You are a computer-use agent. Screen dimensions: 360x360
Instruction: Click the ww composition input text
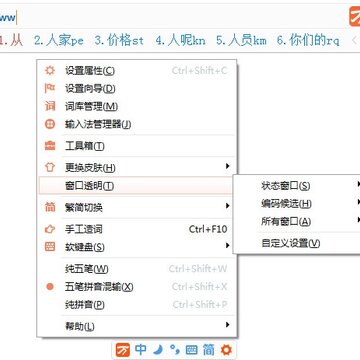click(7, 18)
